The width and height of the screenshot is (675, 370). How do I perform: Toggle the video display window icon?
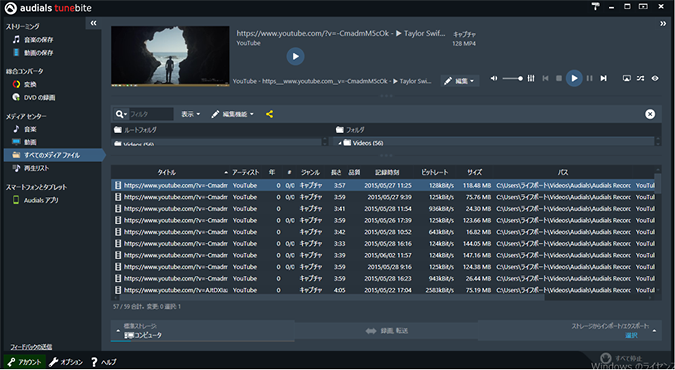(627, 78)
